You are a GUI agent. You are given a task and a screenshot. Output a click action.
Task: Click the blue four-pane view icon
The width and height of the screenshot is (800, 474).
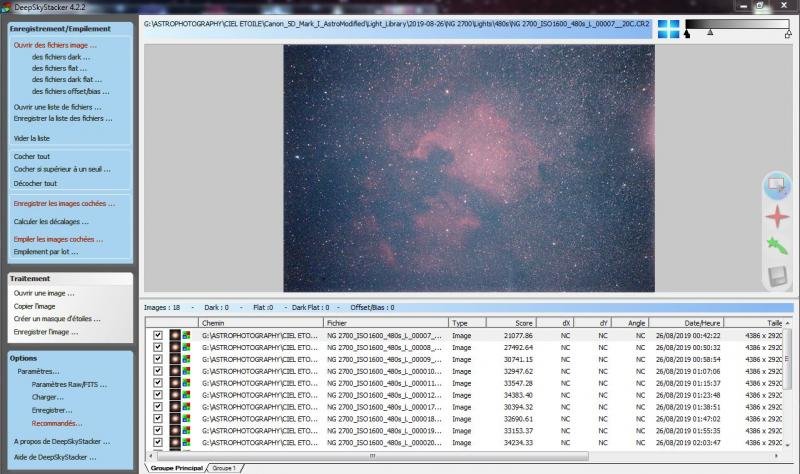tap(668, 29)
